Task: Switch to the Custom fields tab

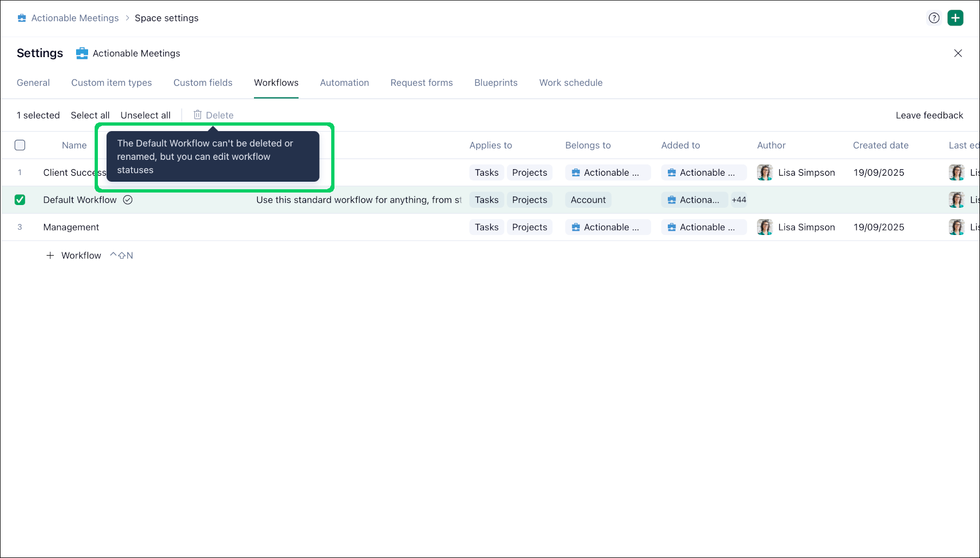Action: click(203, 83)
